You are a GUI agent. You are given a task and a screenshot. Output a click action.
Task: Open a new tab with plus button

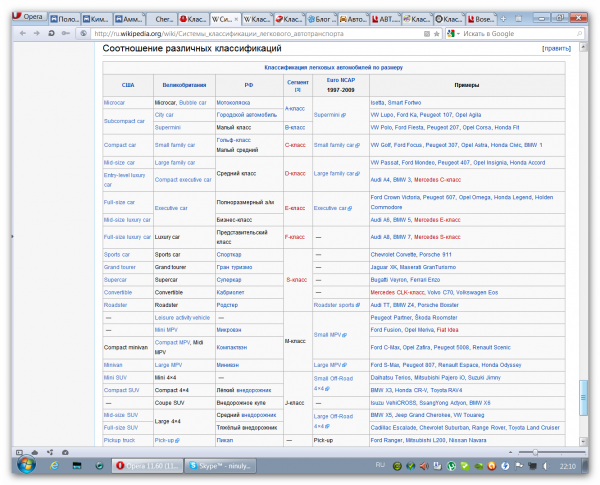pyautogui.click(x=504, y=18)
